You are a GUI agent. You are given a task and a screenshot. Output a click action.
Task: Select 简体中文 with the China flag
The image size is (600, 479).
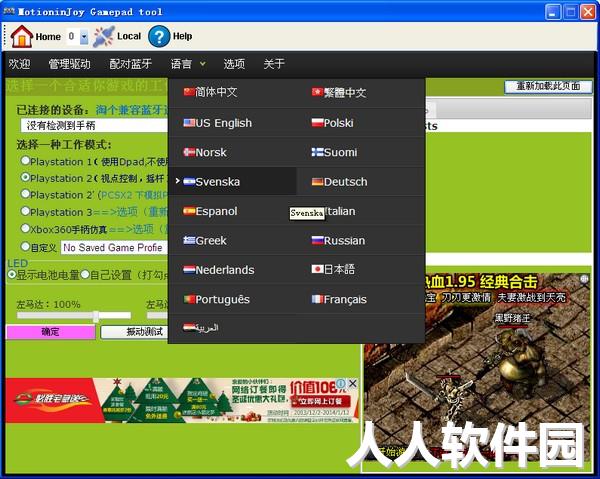pyautogui.click(x=232, y=92)
